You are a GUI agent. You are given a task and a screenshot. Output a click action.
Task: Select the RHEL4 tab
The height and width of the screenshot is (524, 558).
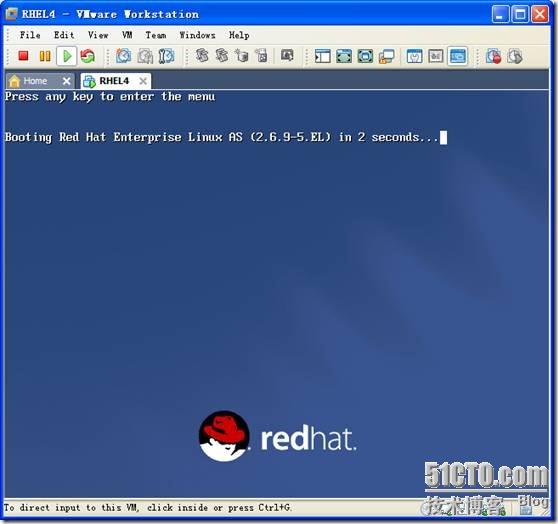(114, 81)
